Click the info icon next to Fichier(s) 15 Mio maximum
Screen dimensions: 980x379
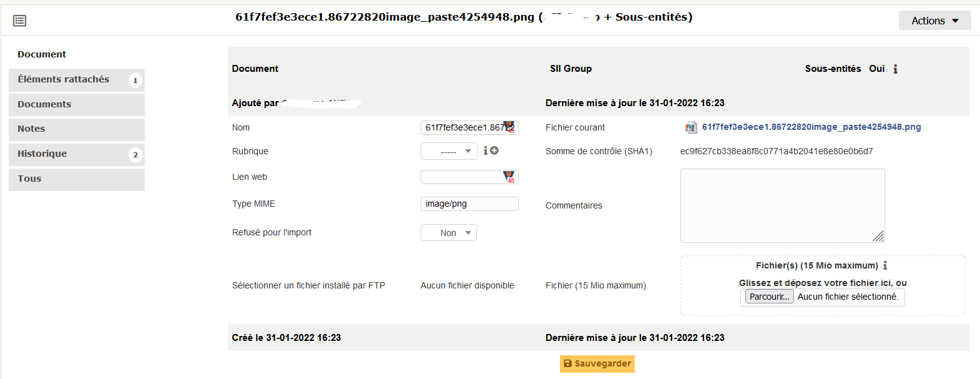[x=886, y=265]
